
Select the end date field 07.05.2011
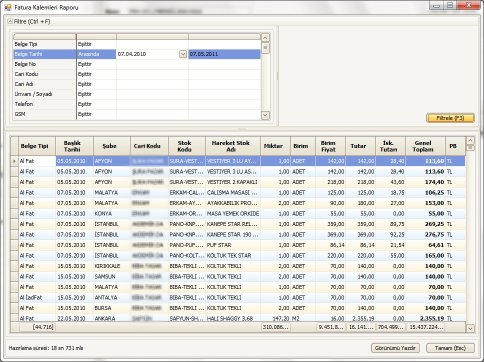224,54
